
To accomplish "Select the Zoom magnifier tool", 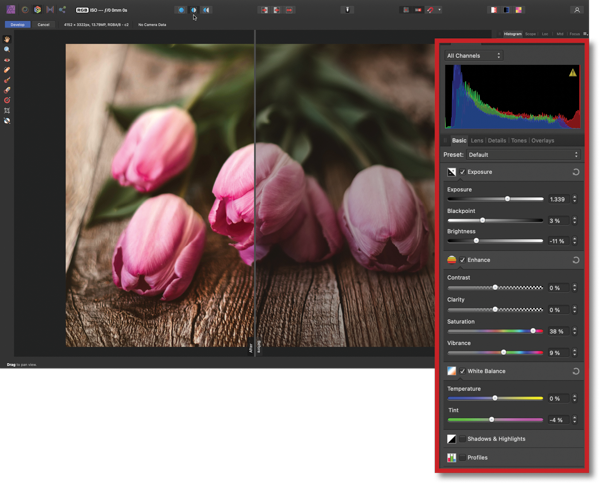I will (7, 49).
